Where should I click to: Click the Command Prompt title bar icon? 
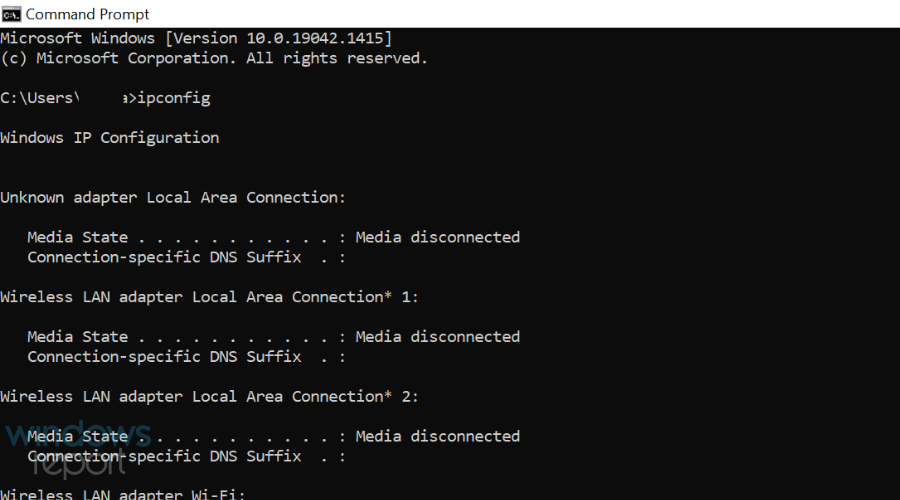coord(11,14)
